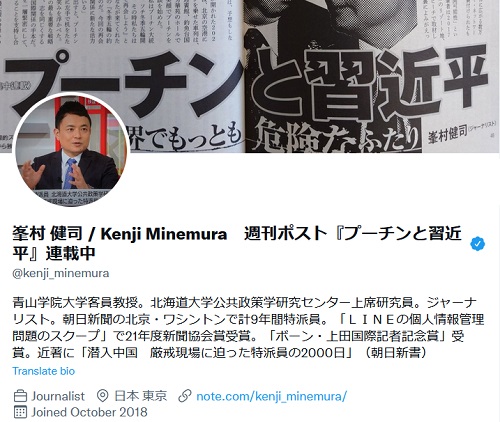Click the chain link icon
Screen dimensions: 500x422
click(x=185, y=396)
